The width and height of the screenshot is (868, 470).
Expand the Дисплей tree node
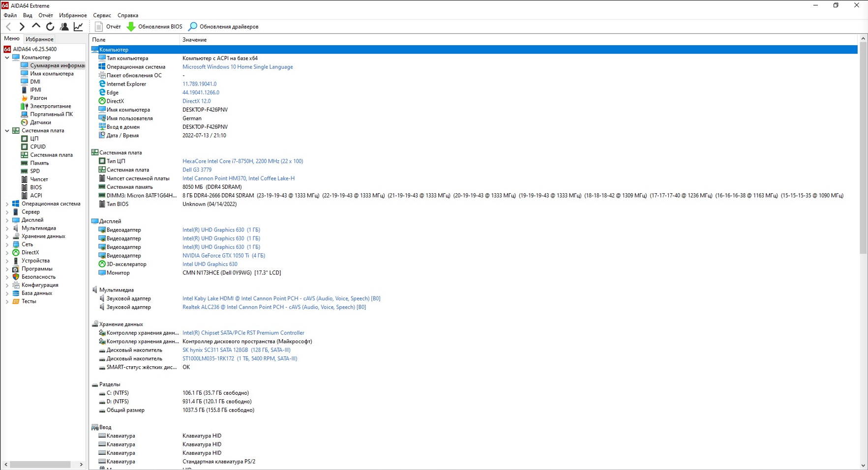pos(7,220)
